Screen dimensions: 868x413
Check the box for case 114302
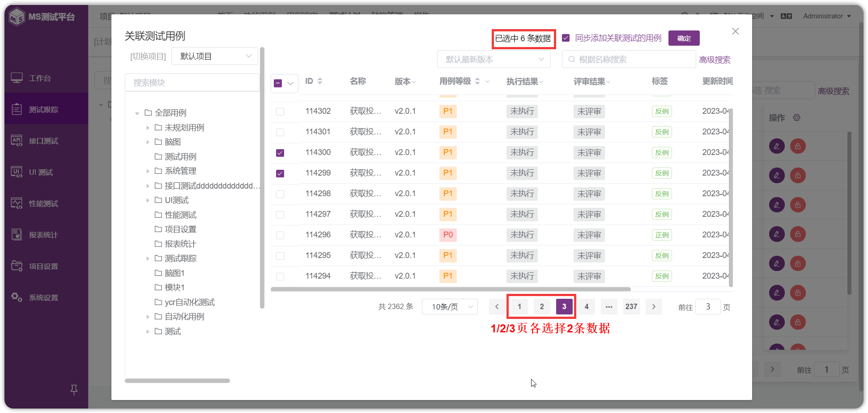[x=280, y=112]
